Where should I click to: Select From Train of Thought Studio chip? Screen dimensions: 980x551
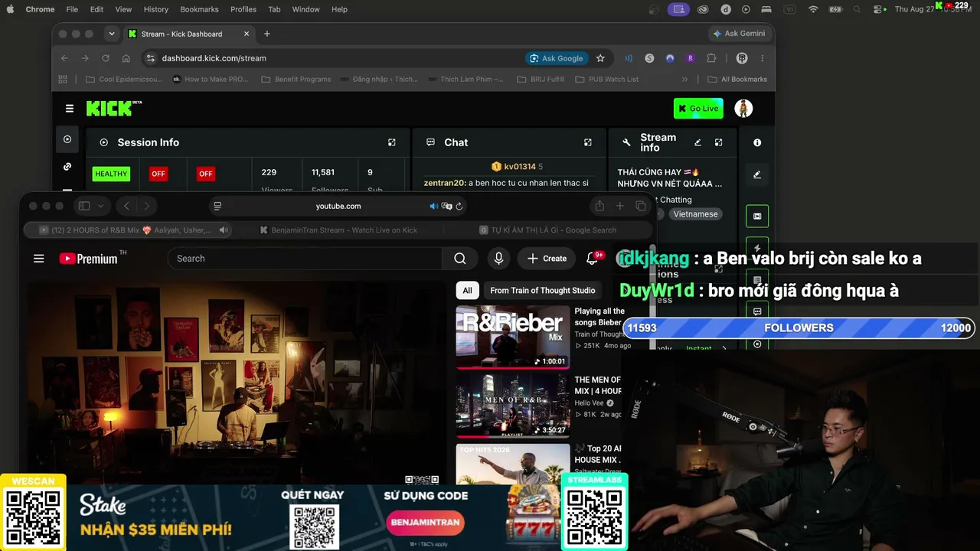pos(543,290)
